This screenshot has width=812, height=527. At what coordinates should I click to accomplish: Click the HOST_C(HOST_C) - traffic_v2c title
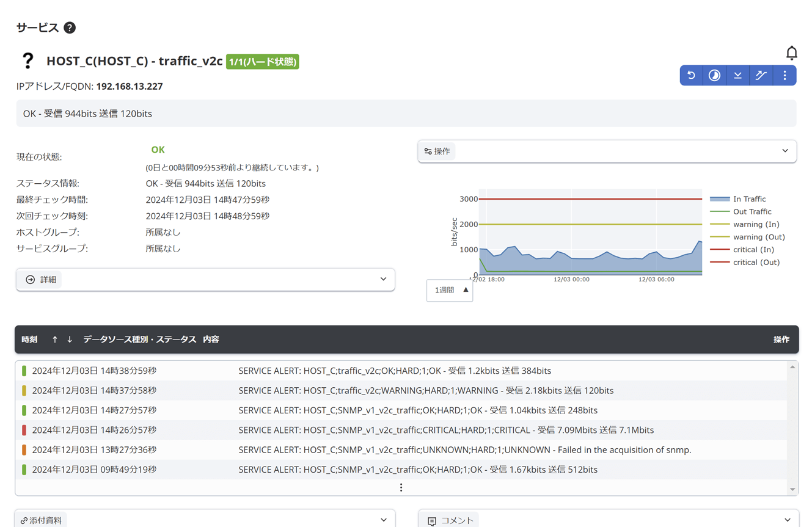tap(134, 61)
